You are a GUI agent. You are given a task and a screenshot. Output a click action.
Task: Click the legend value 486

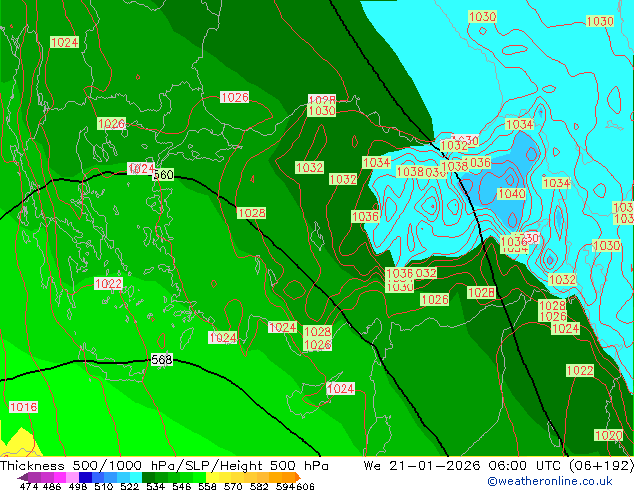(52, 486)
